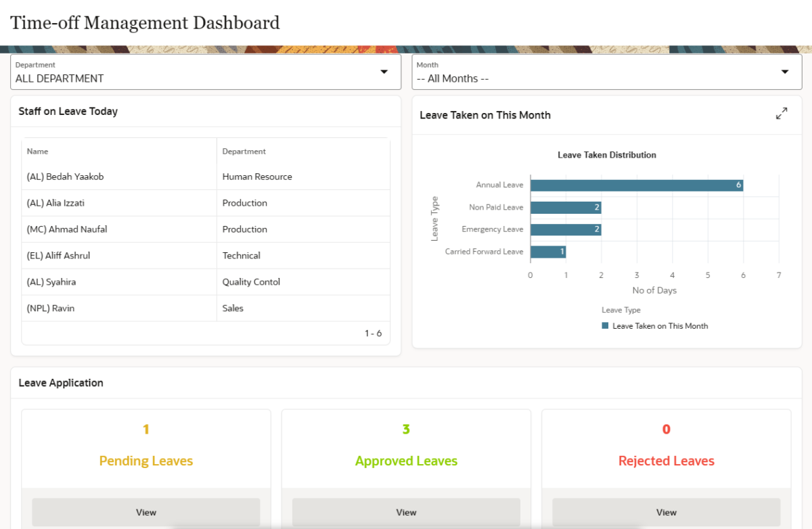The image size is (812, 529).
Task: View the Approved Leaves list
Action: 406,512
